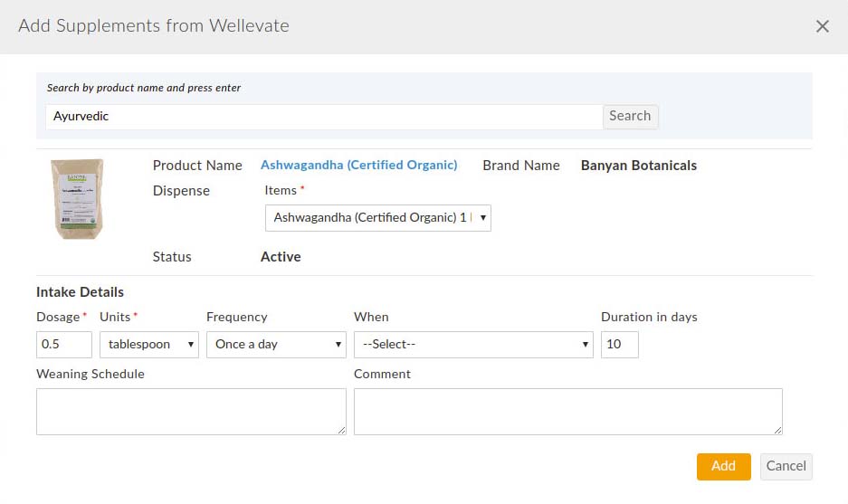Click the Comment text area
The image size is (848, 504).
(x=567, y=412)
